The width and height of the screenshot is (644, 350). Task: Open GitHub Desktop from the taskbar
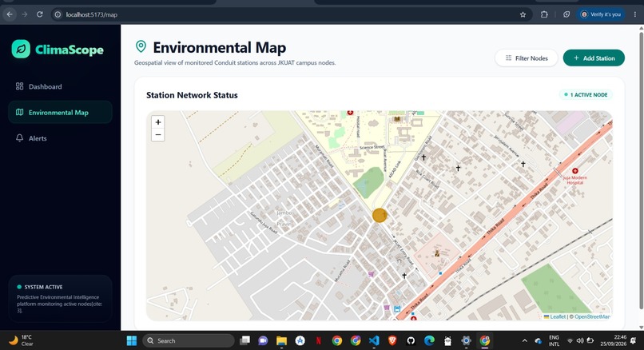(411, 340)
